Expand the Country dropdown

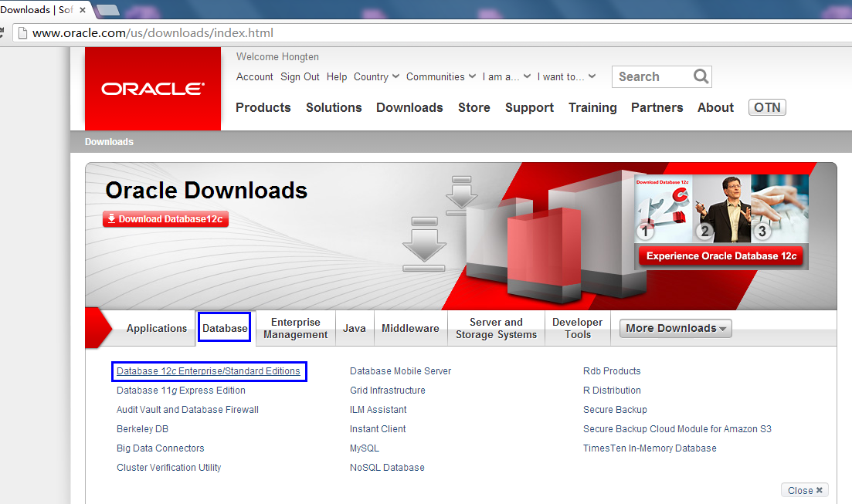click(x=376, y=76)
